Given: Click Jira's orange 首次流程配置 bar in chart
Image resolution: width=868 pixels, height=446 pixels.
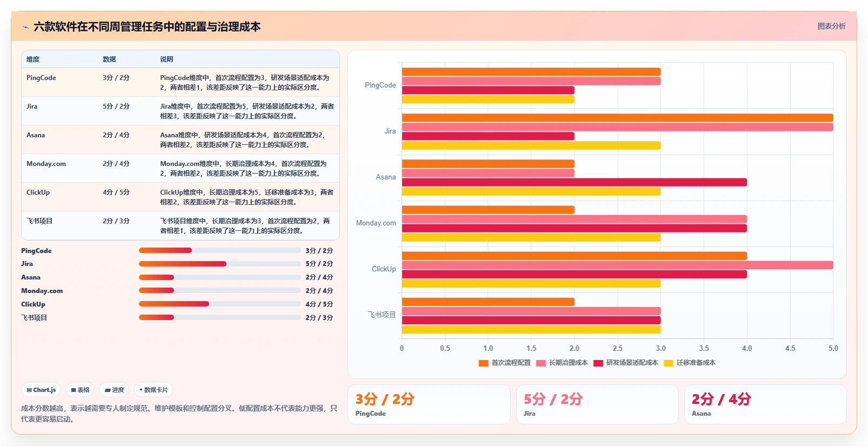Looking at the screenshot, I should (617, 118).
